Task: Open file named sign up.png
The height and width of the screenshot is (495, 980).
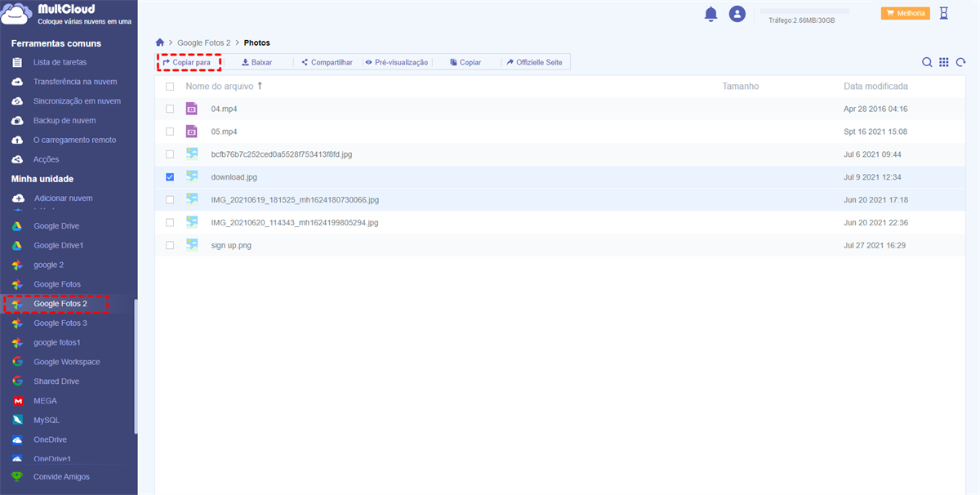Action: coord(231,245)
